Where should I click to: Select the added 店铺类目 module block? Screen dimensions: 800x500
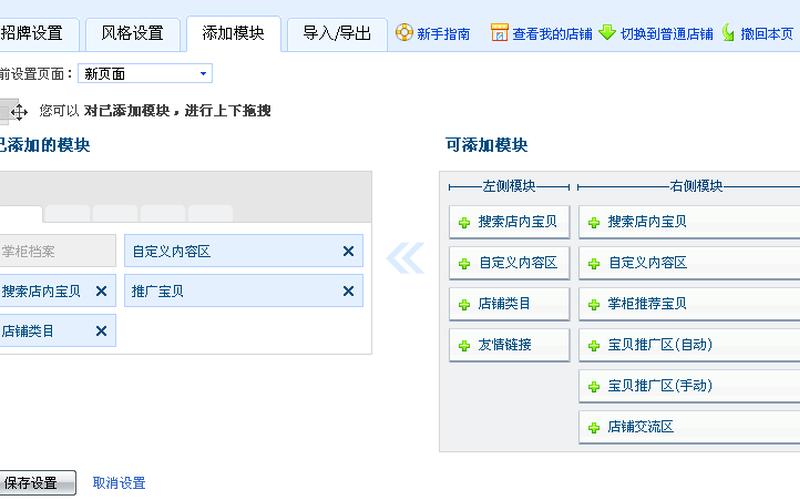point(58,331)
